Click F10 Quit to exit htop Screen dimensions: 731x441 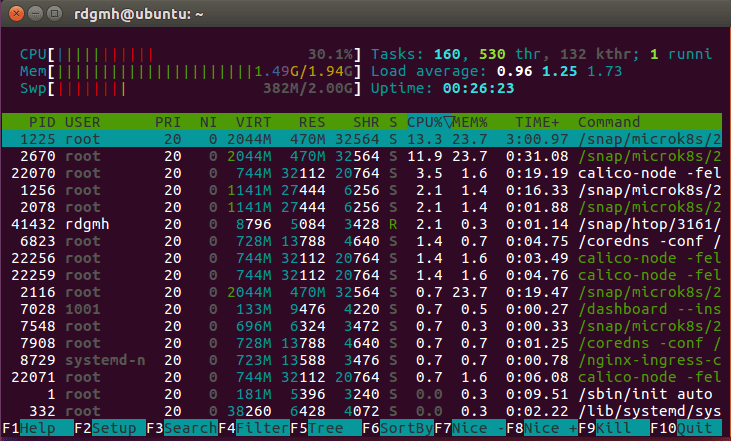coord(686,428)
